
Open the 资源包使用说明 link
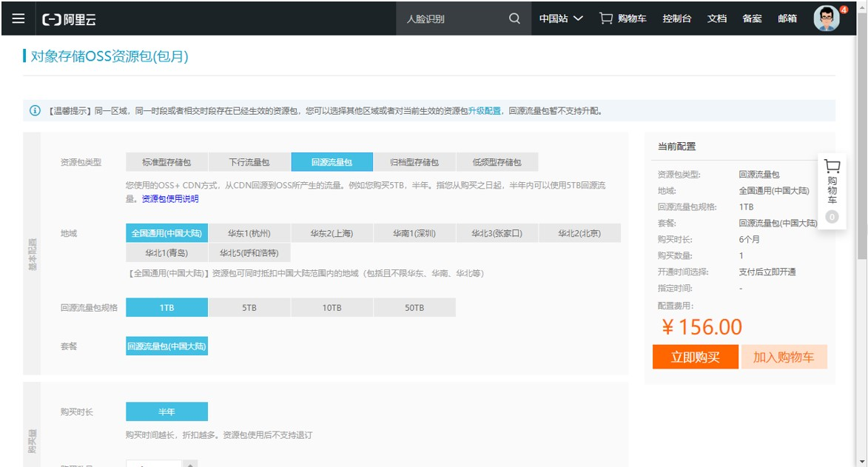click(x=170, y=199)
